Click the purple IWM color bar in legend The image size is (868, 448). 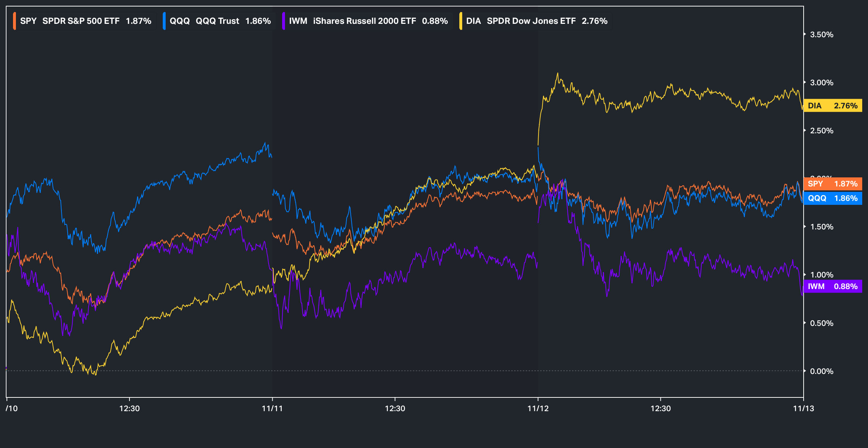(x=284, y=21)
